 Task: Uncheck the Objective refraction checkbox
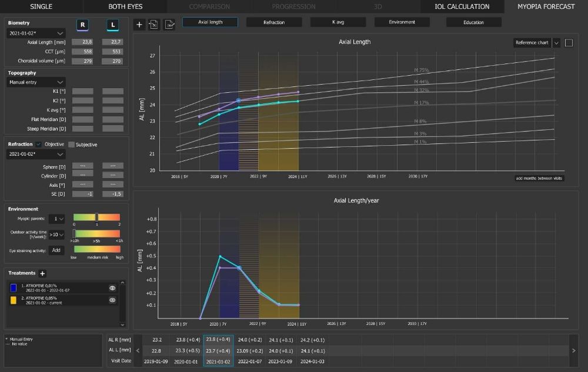(39, 145)
